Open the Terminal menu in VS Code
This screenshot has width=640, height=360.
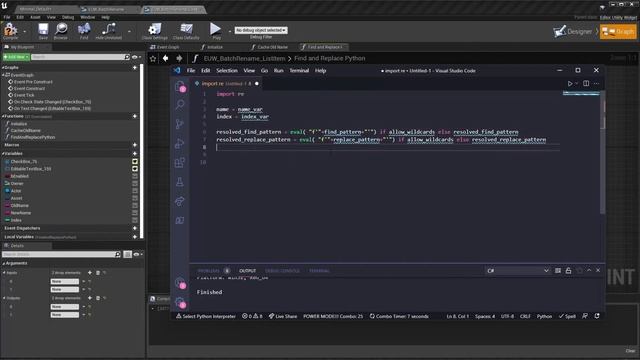pyautogui.click(x=299, y=71)
